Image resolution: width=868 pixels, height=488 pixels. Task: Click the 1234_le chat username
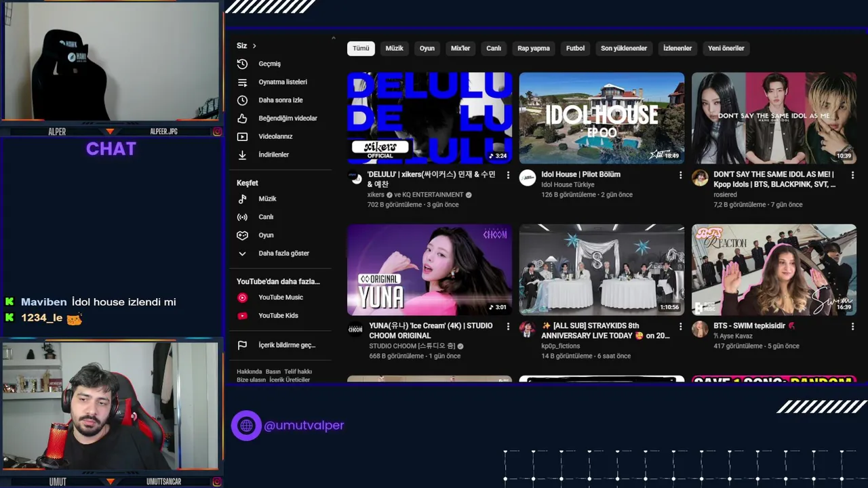pyautogui.click(x=41, y=318)
